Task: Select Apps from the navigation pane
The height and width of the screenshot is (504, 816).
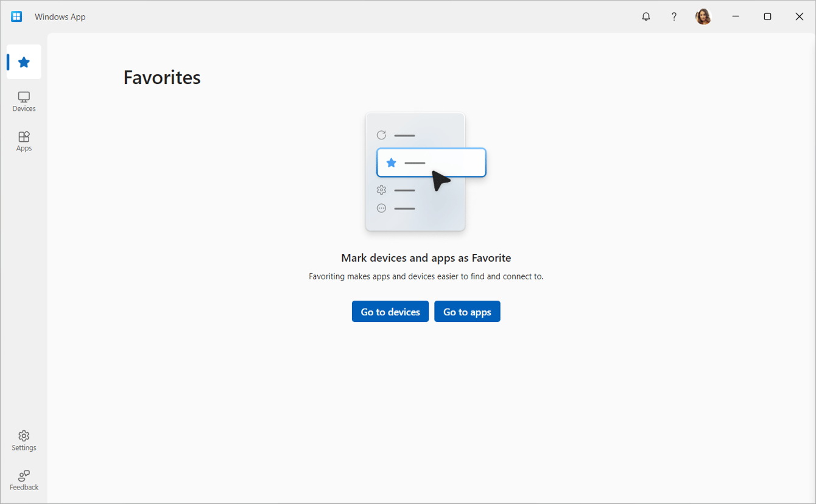Action: coord(24,141)
